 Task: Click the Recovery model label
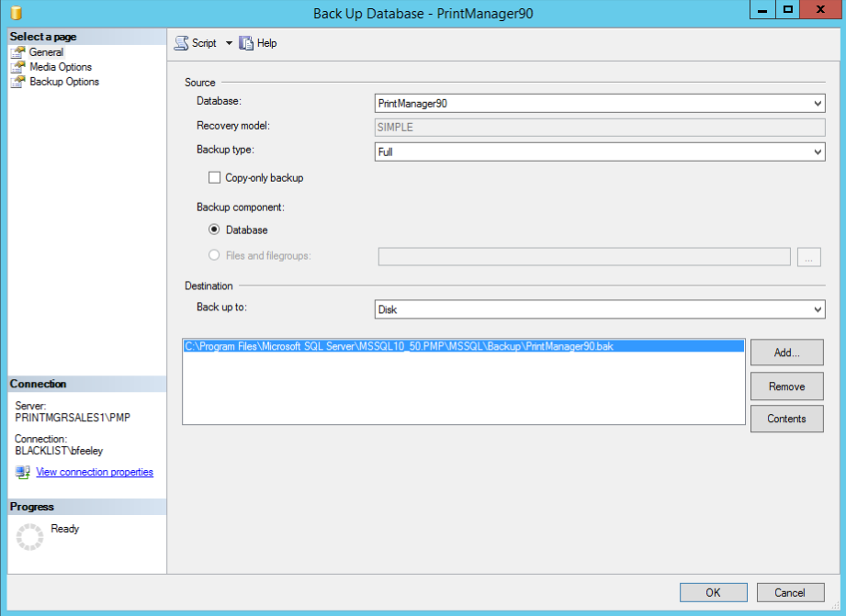233,126
